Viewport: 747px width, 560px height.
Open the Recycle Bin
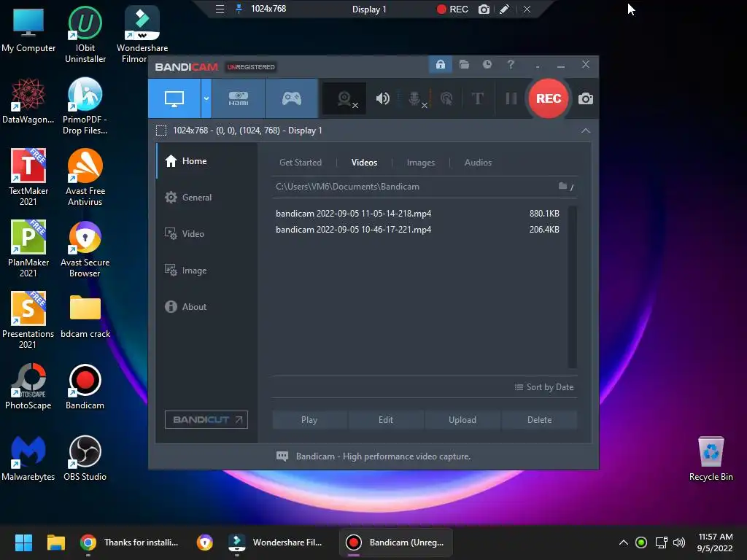[711, 458]
